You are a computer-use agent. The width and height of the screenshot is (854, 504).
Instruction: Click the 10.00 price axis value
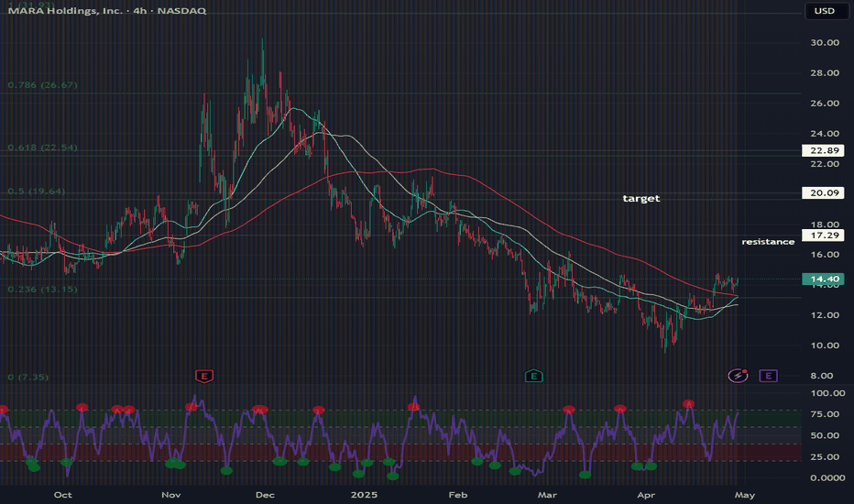(825, 345)
